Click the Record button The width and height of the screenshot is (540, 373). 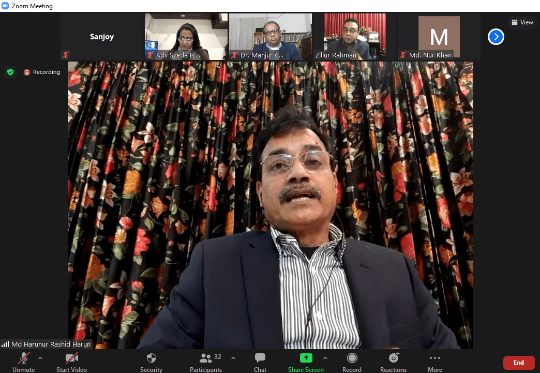pos(352,362)
